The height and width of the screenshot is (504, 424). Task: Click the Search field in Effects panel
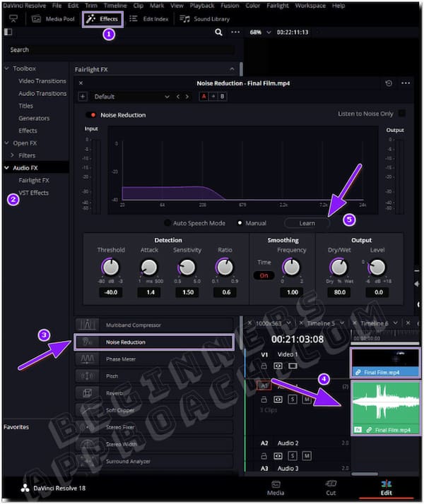[122, 50]
